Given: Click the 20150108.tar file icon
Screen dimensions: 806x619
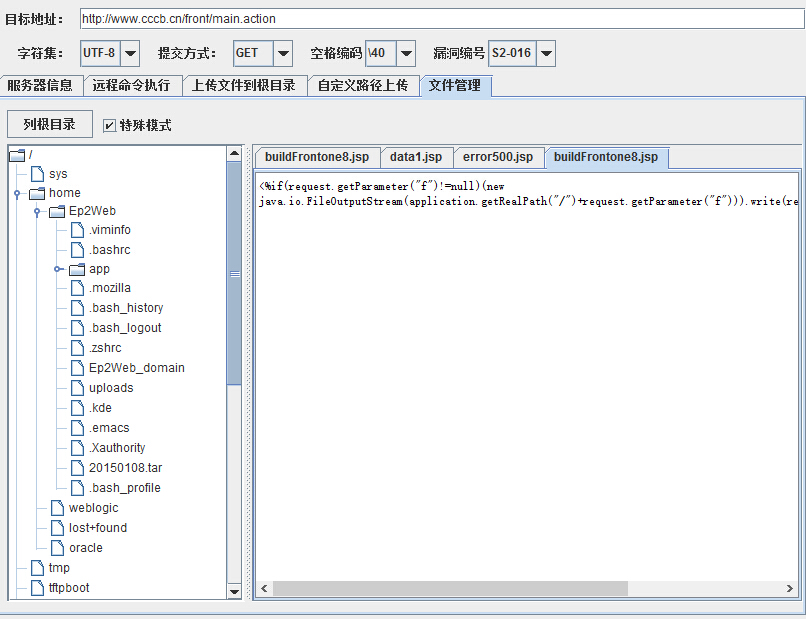Looking at the screenshot, I should pyautogui.click(x=78, y=468).
